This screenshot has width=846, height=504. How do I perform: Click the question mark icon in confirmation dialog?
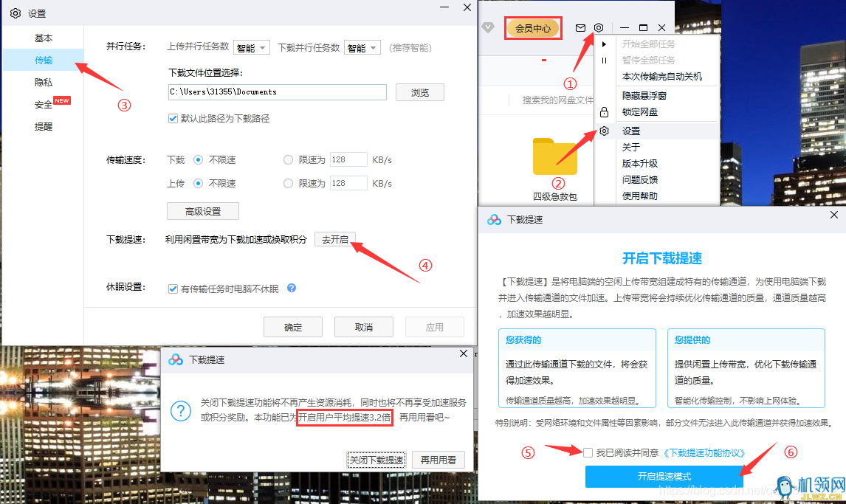pyautogui.click(x=181, y=411)
